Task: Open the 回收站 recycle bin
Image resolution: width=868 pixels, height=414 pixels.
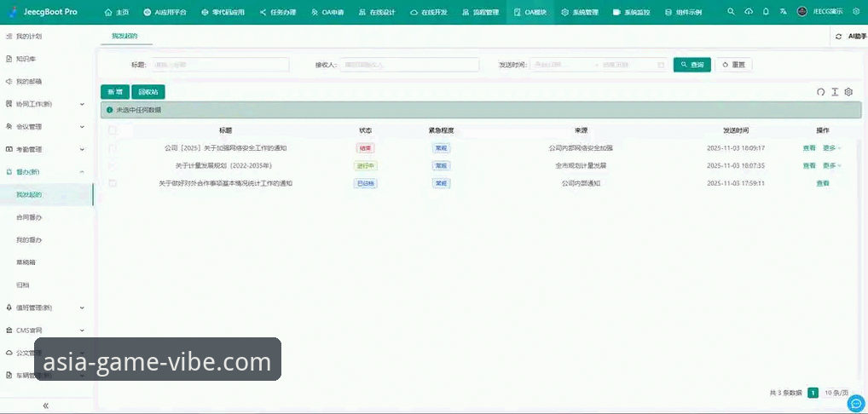Action: coord(148,92)
